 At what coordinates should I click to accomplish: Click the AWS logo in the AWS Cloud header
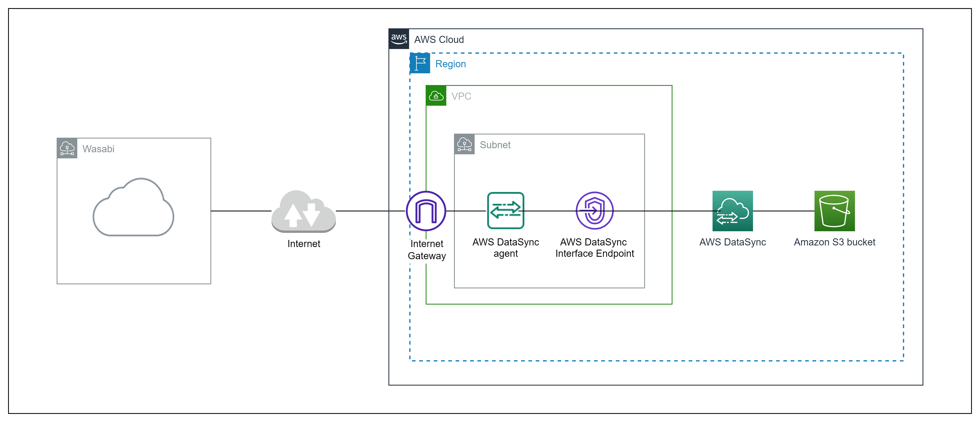(x=398, y=38)
